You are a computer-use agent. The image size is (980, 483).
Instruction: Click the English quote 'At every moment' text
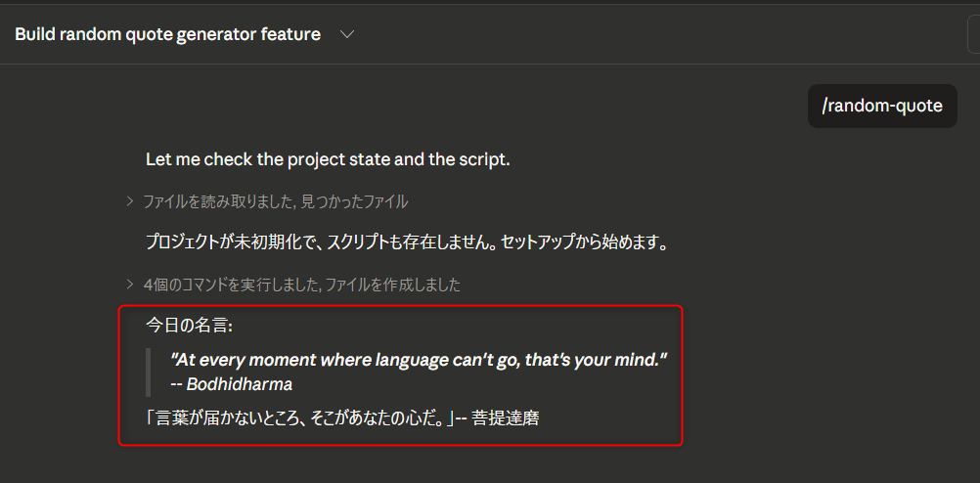[x=418, y=360]
